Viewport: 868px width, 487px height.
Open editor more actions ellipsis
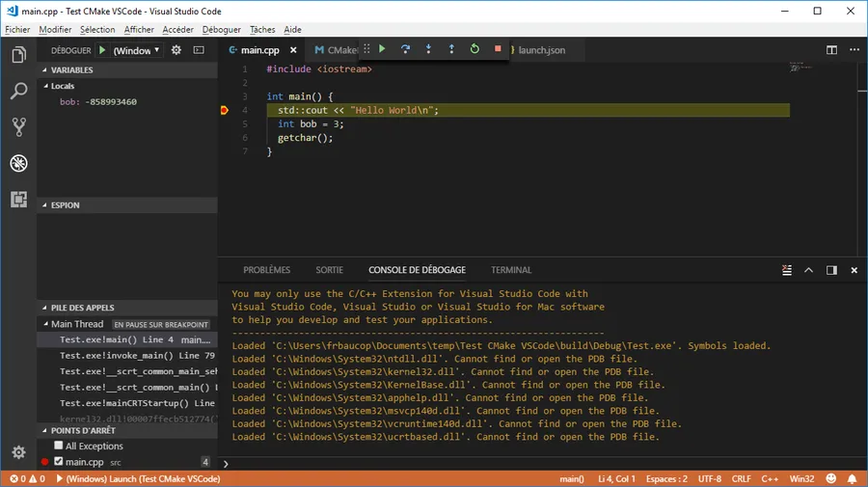[854, 50]
